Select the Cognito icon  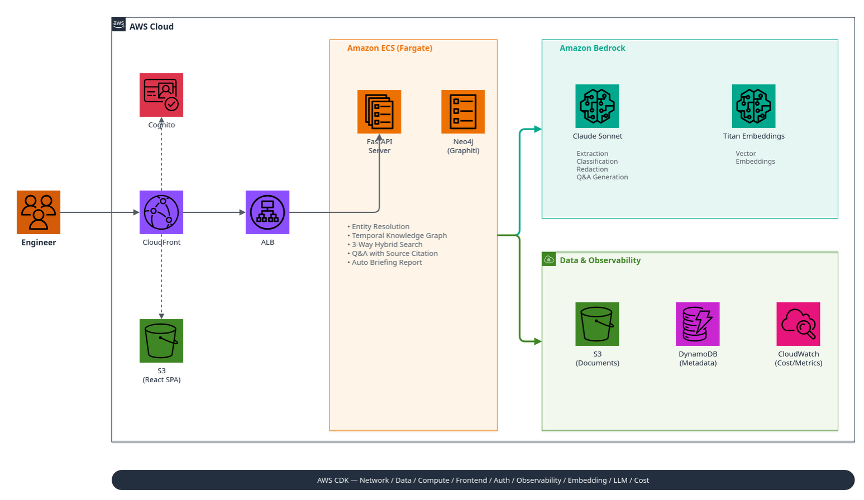tap(161, 95)
